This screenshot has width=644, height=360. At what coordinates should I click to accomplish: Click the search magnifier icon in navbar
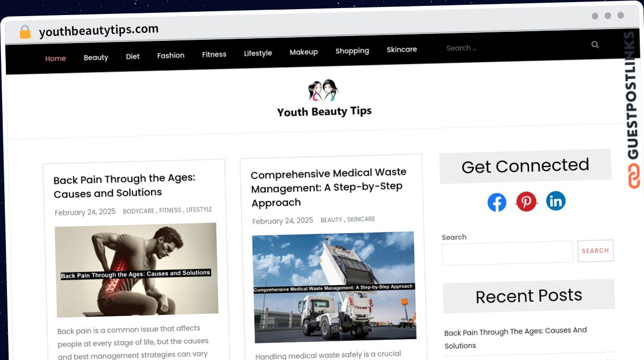pyautogui.click(x=595, y=45)
